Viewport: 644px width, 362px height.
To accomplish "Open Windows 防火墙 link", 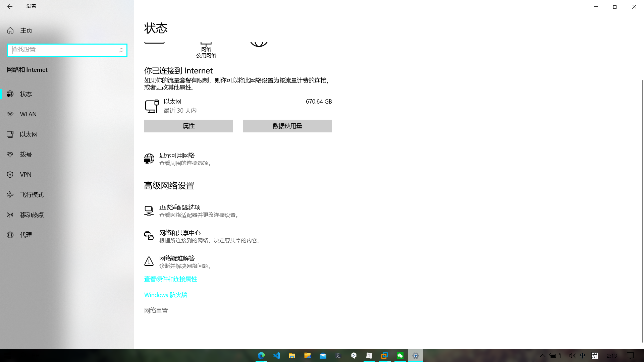I will [x=166, y=295].
